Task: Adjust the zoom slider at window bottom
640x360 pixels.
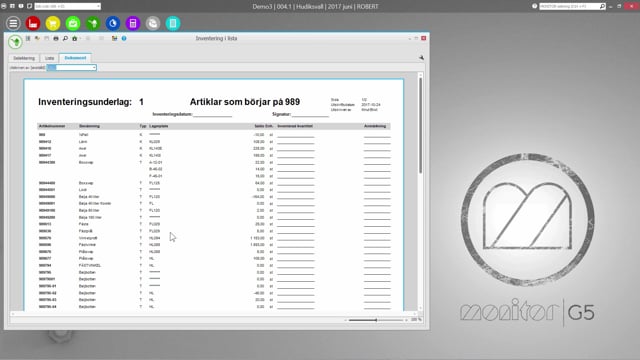Action: point(376,320)
